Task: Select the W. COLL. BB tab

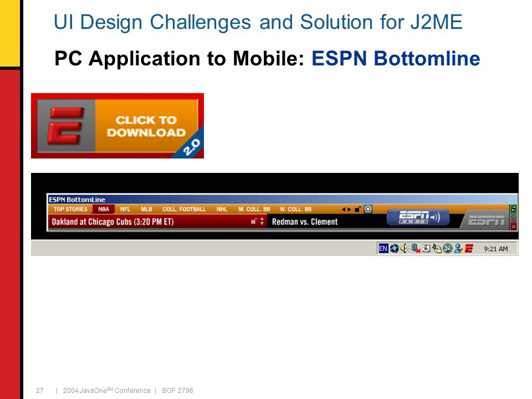Action: click(x=295, y=209)
